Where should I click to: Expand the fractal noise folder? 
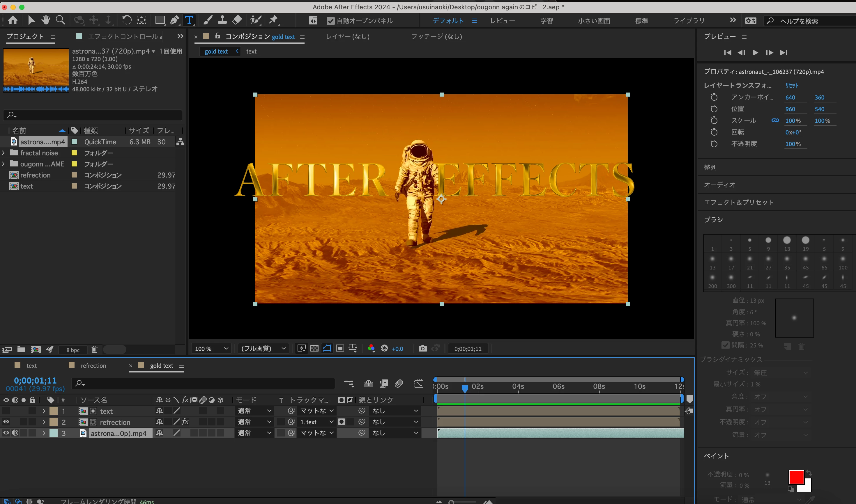4,153
